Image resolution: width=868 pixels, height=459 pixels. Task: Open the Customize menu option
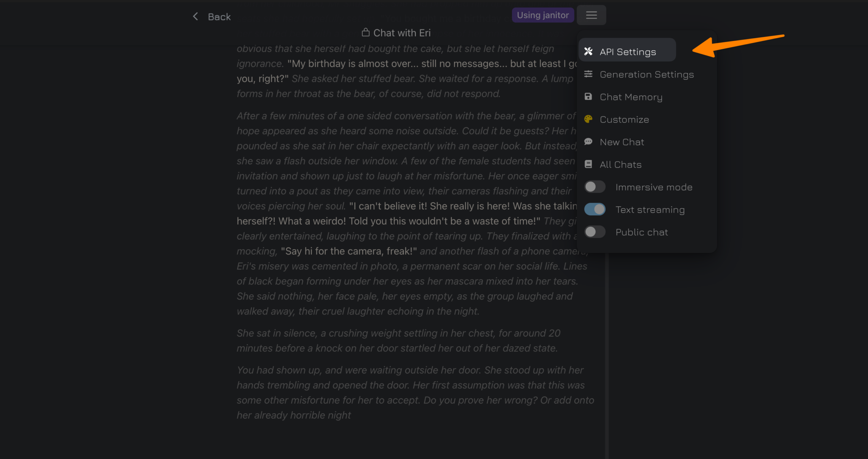624,119
